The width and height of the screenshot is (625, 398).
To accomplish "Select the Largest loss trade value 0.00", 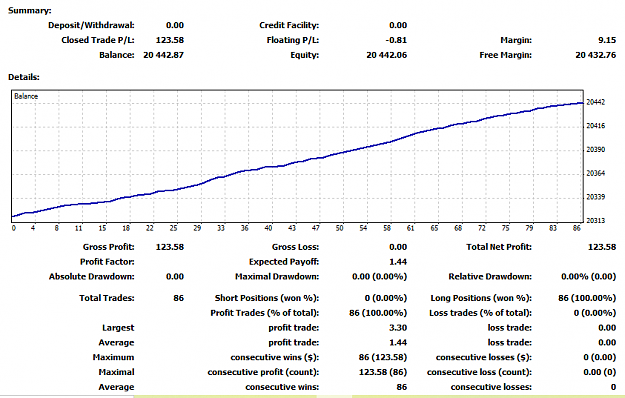I will click(x=607, y=328).
